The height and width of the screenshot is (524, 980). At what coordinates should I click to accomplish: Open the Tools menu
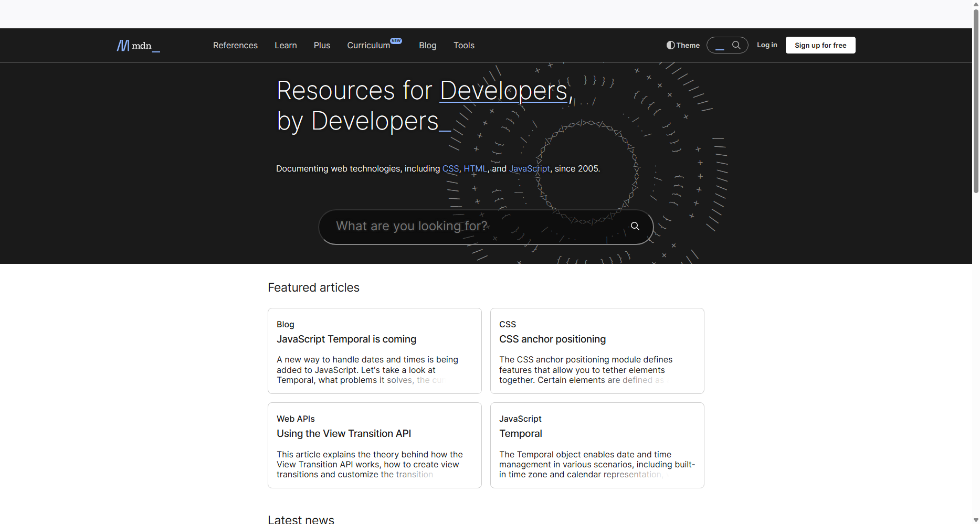[464, 45]
